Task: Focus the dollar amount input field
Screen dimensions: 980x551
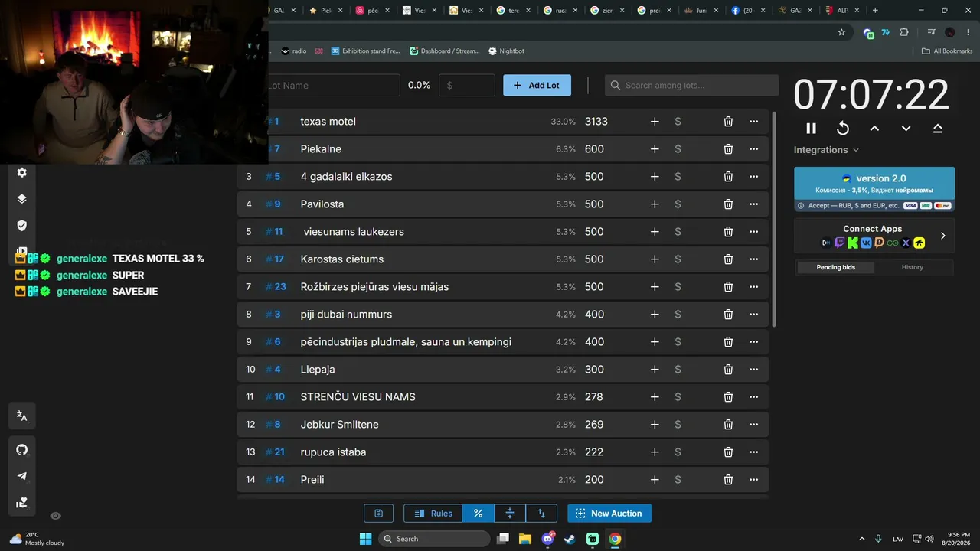Action: 467,85
